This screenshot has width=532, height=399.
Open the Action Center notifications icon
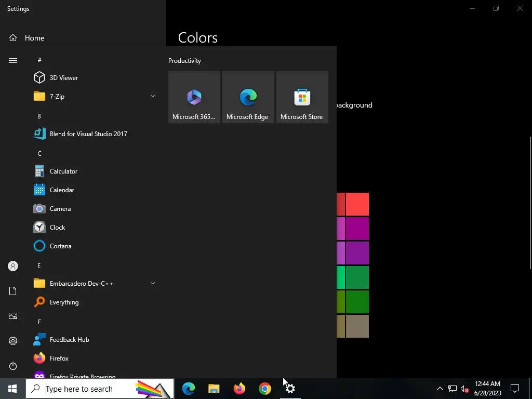[x=515, y=389]
